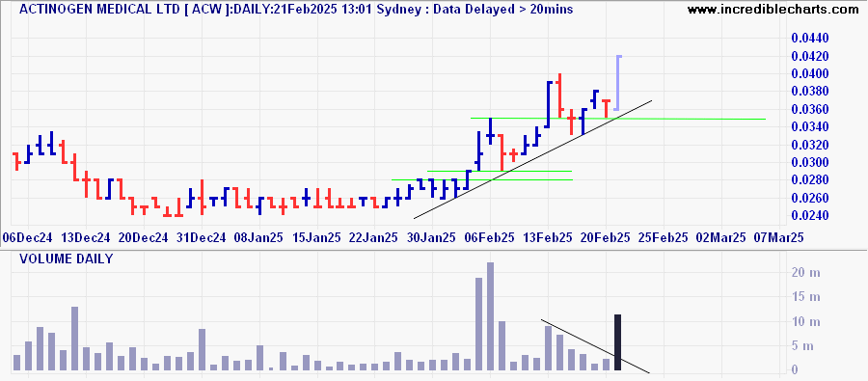
Task: Click the 0.0300 price axis label
Action: pos(810,162)
